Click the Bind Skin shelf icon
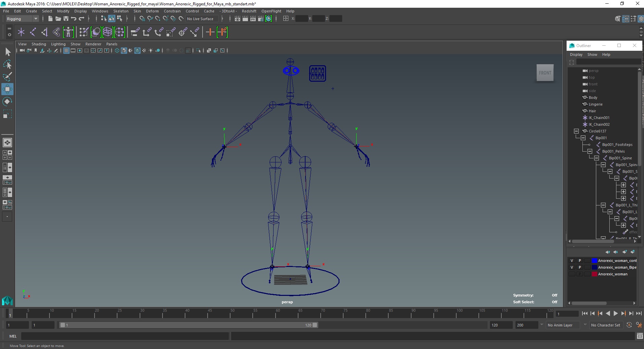This screenshot has width=644, height=349. 57,32
